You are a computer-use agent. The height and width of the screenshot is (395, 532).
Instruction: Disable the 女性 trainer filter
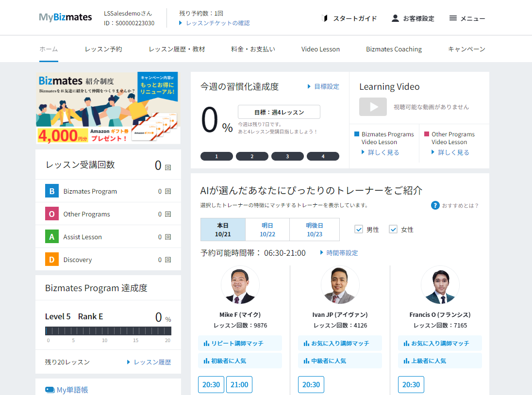click(393, 229)
